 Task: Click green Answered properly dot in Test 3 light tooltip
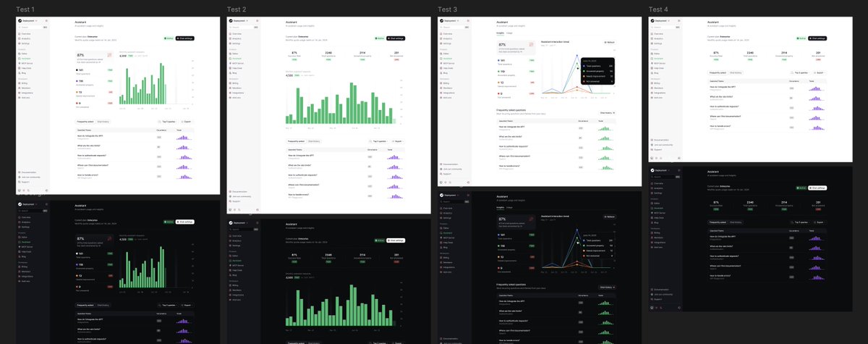click(x=584, y=71)
